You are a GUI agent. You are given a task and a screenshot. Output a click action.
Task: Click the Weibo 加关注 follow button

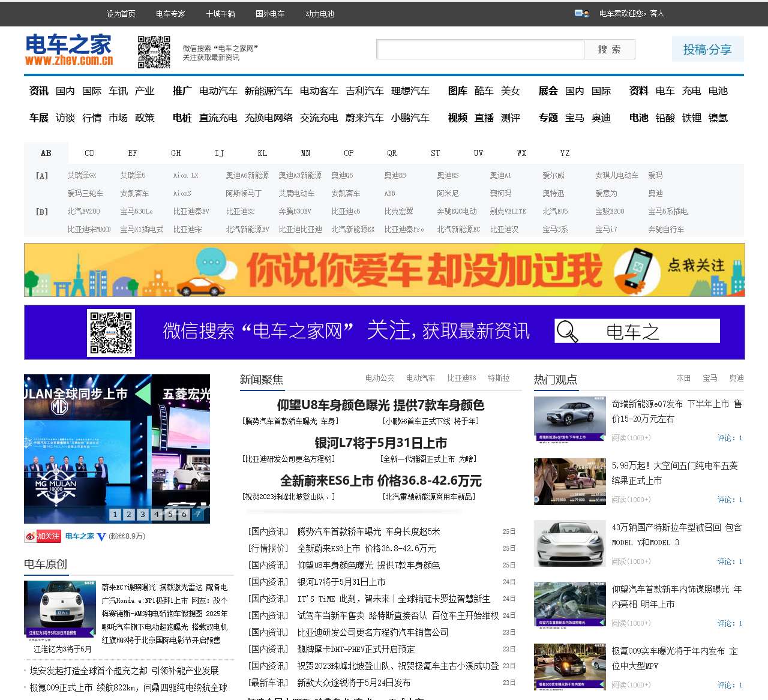(43, 536)
